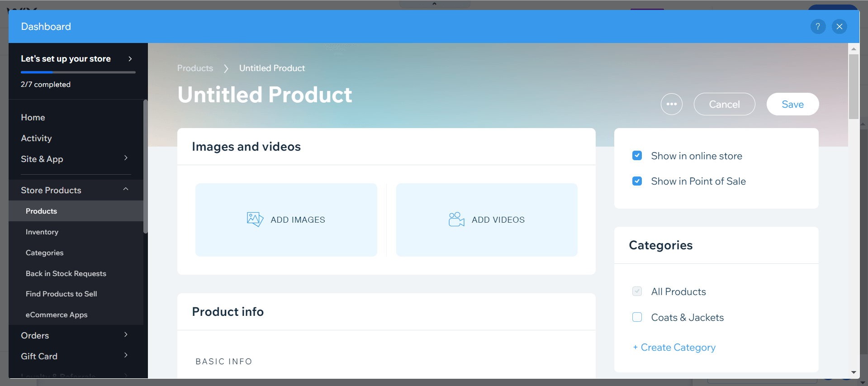Open Inventory in the sidebar

click(42, 232)
